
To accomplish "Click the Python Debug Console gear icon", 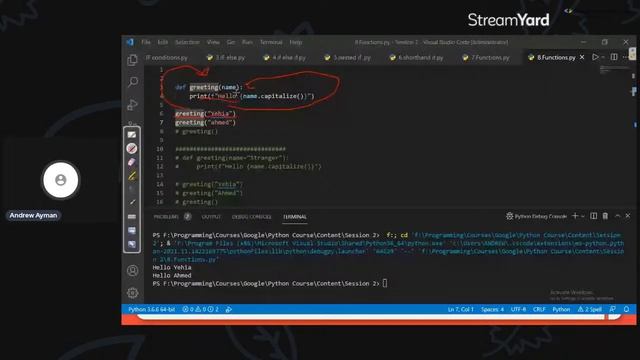I will 509,216.
